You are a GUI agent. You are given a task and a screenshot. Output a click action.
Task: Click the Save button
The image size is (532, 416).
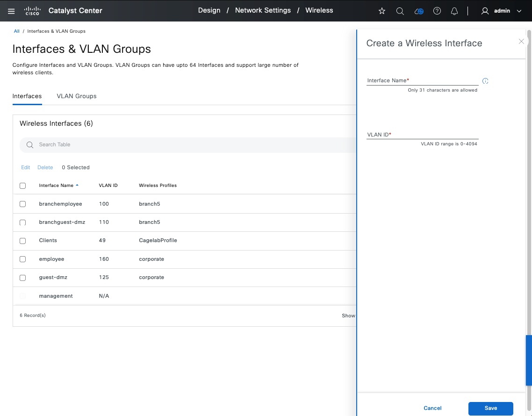(x=490, y=408)
